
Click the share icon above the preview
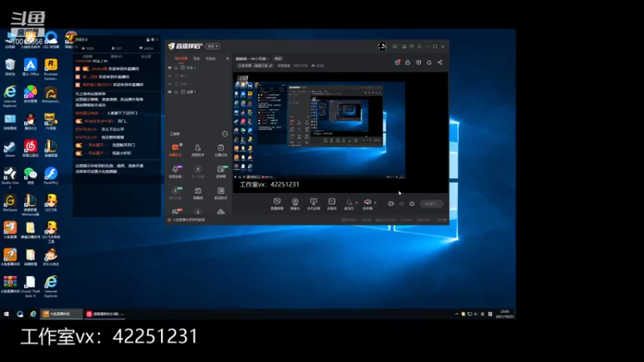[440, 63]
